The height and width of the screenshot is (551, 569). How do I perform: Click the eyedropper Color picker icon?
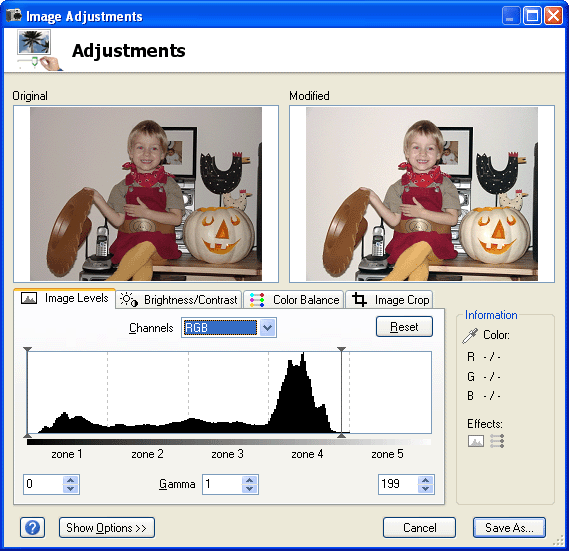click(x=470, y=336)
